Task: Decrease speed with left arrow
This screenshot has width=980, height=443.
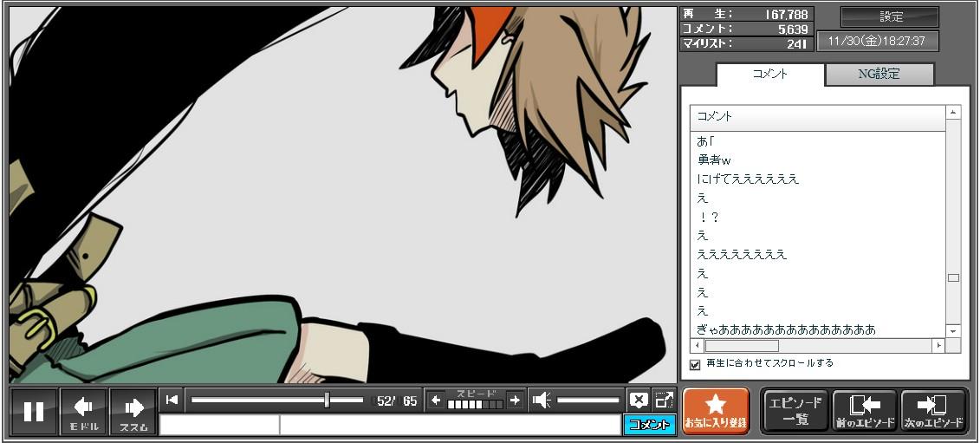Action: [436, 400]
